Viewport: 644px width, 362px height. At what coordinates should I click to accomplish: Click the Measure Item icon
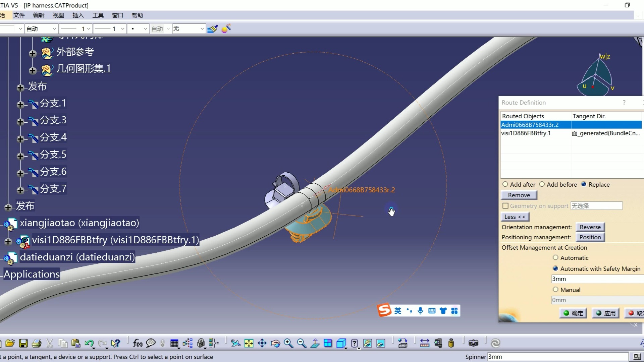point(438,343)
